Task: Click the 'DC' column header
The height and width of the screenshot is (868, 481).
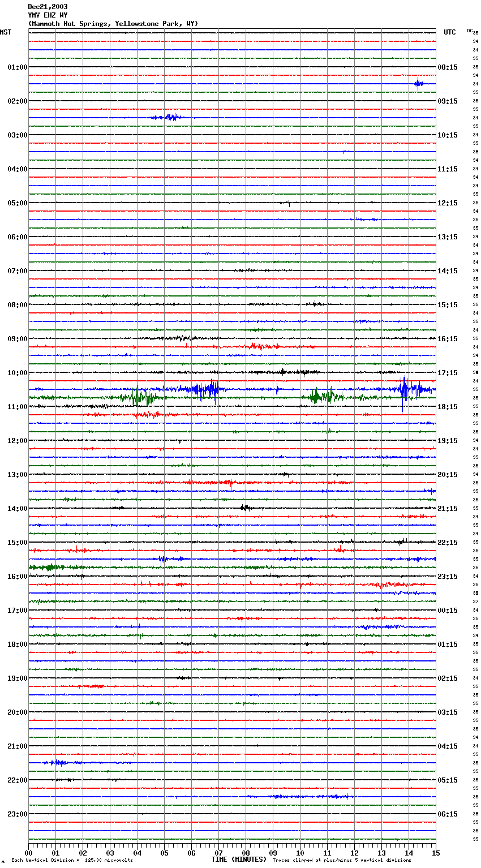Action: pyautogui.click(x=469, y=31)
